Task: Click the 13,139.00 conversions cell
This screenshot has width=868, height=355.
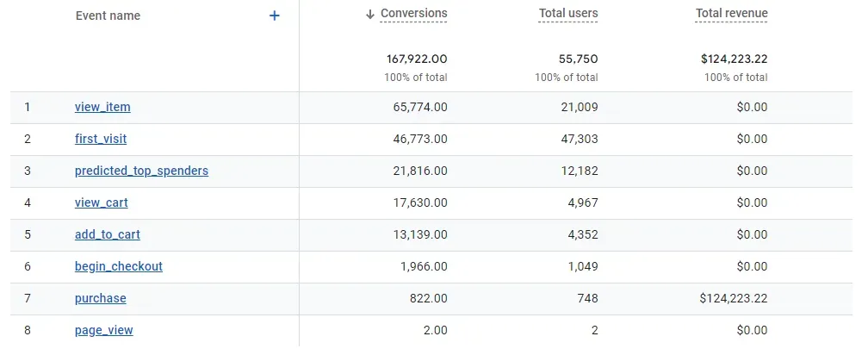Action: 420,234
